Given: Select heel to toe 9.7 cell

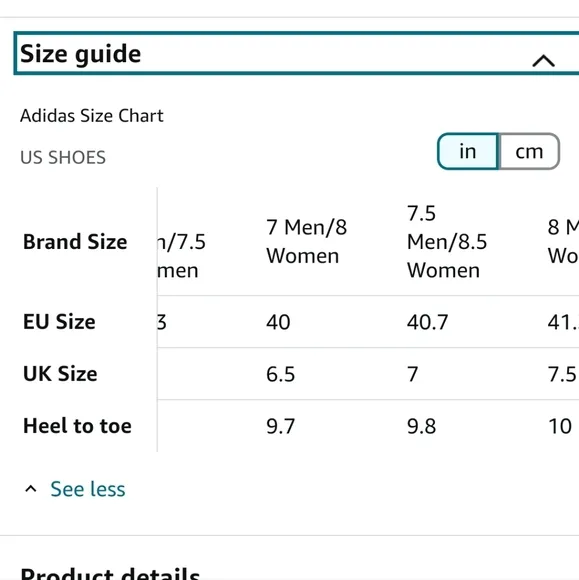Looking at the screenshot, I should point(280,426).
